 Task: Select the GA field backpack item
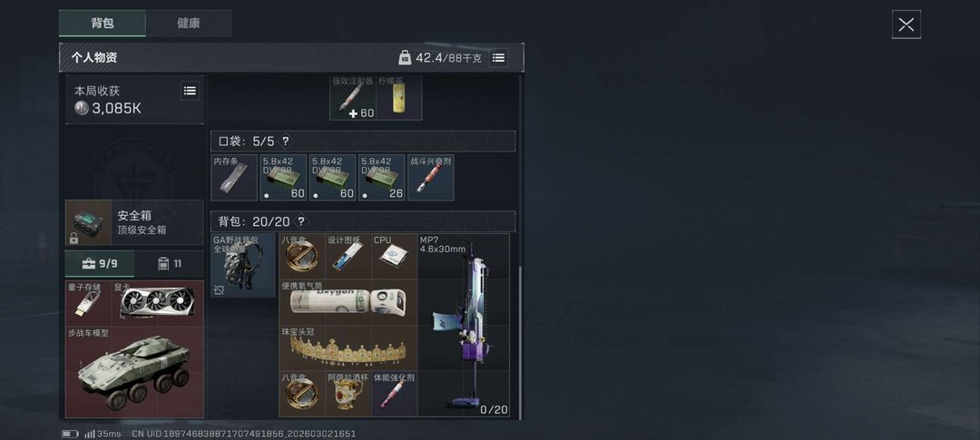243,266
